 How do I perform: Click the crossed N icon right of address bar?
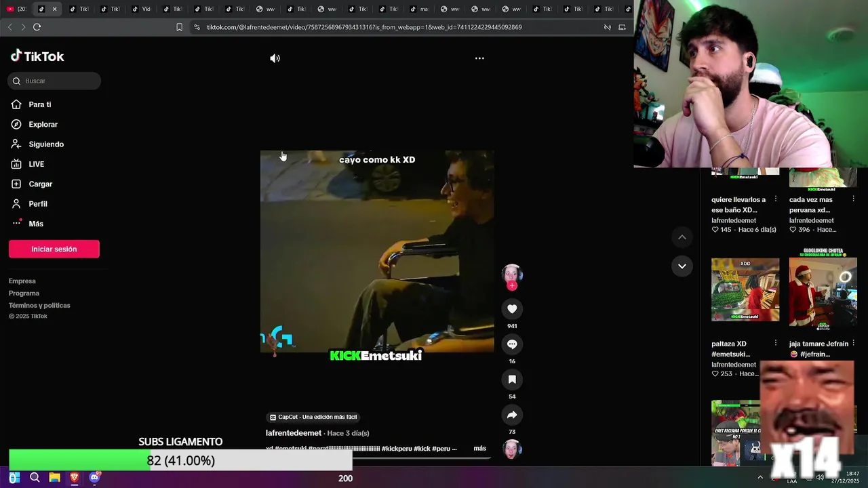[608, 27]
